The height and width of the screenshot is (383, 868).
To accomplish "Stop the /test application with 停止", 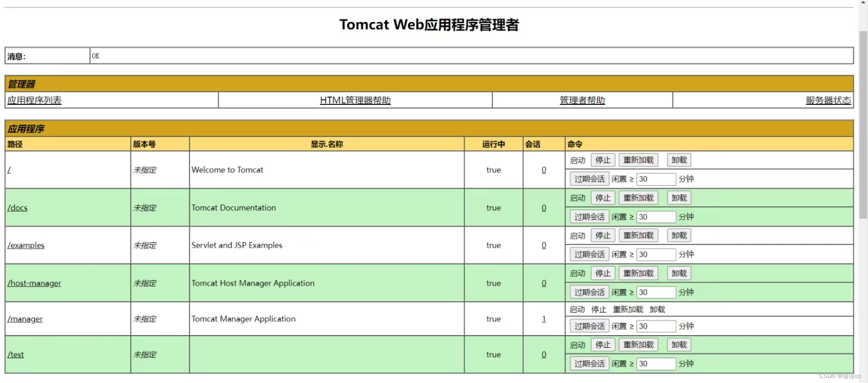I will coord(603,345).
